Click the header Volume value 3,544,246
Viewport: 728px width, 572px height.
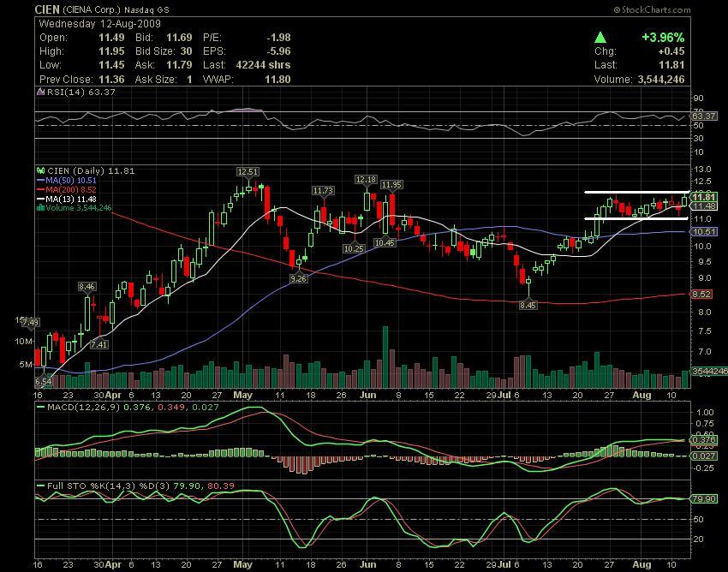(661, 80)
